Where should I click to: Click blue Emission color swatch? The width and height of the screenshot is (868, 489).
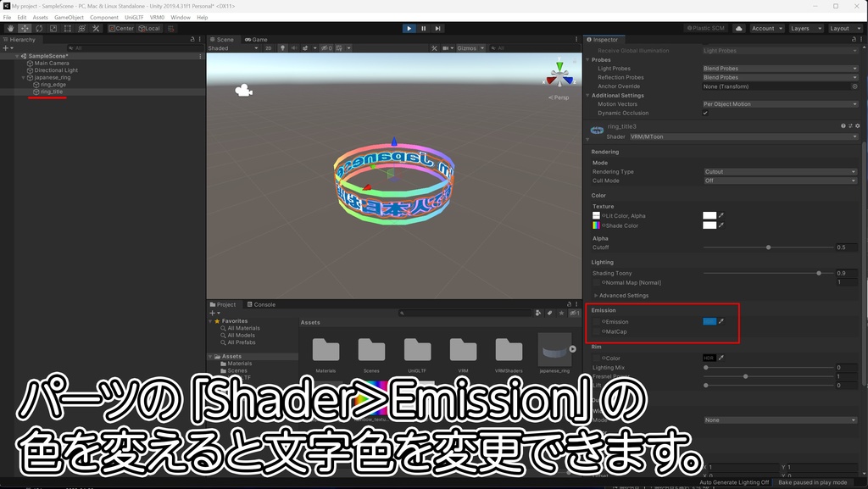709,321
